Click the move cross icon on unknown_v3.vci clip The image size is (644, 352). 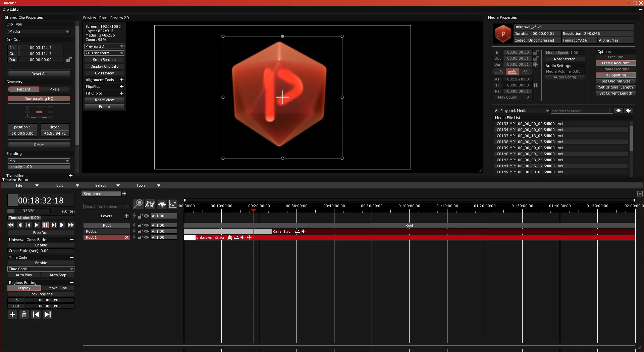point(249,237)
